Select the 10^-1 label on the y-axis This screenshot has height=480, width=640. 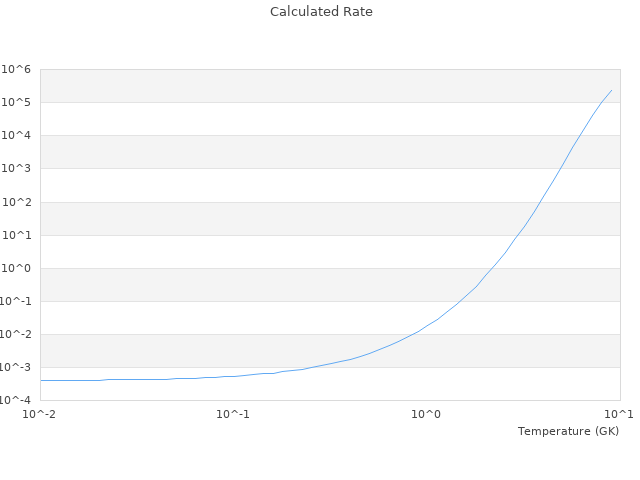(x=16, y=301)
